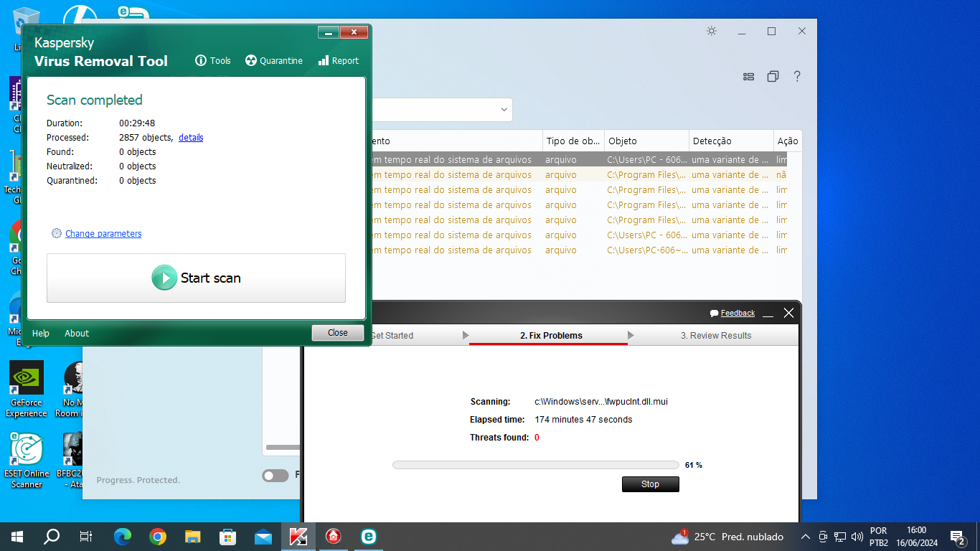Sort by Tipo de ob... column header
This screenshot has height=551, width=980.
[x=573, y=141]
